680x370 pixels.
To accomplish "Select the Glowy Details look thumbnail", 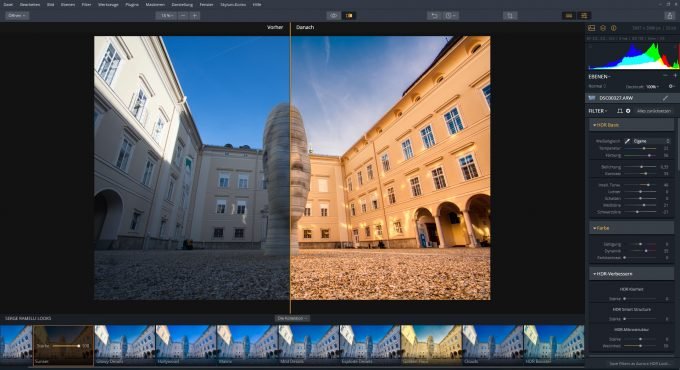I will point(124,345).
